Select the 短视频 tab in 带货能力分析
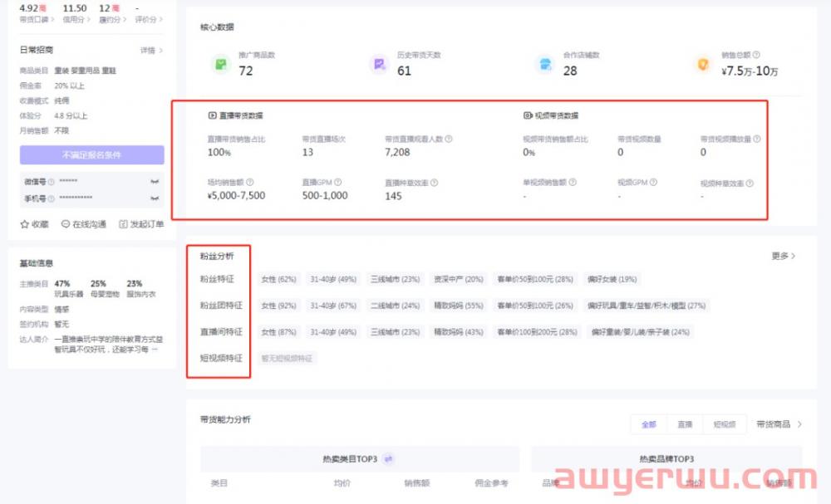Screen dimensions: 831x504 click(x=725, y=424)
